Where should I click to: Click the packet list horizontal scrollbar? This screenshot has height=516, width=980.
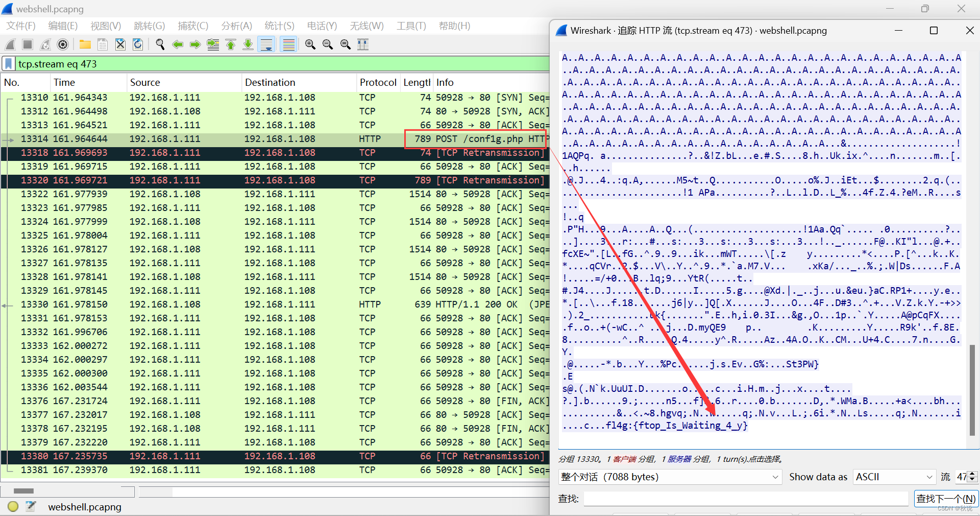[23, 491]
